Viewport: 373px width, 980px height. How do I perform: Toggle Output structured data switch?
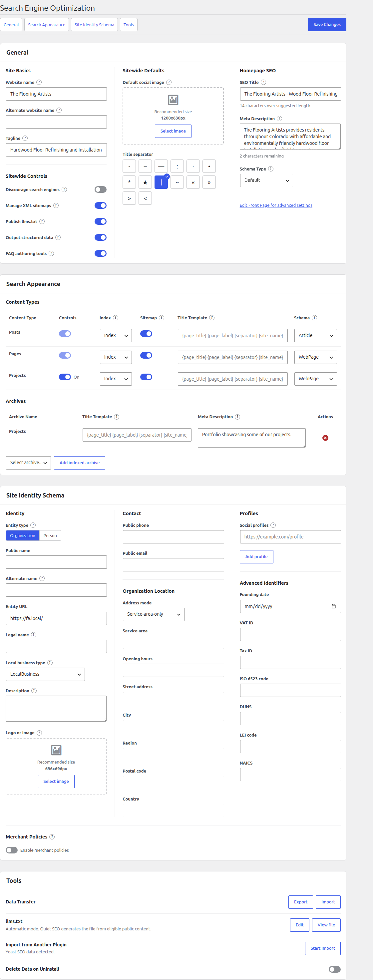pos(101,237)
